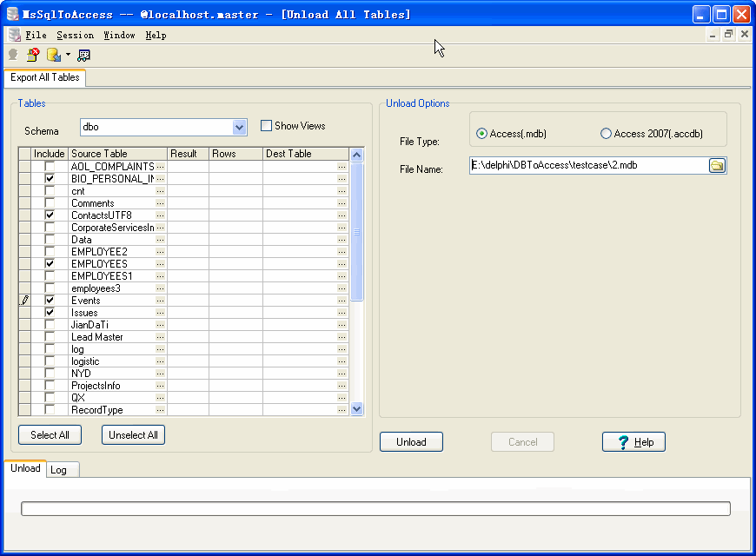Click Dest Table ellipsis in EMPLOYEE2 row
The height and width of the screenshot is (556, 756).
[x=342, y=252]
